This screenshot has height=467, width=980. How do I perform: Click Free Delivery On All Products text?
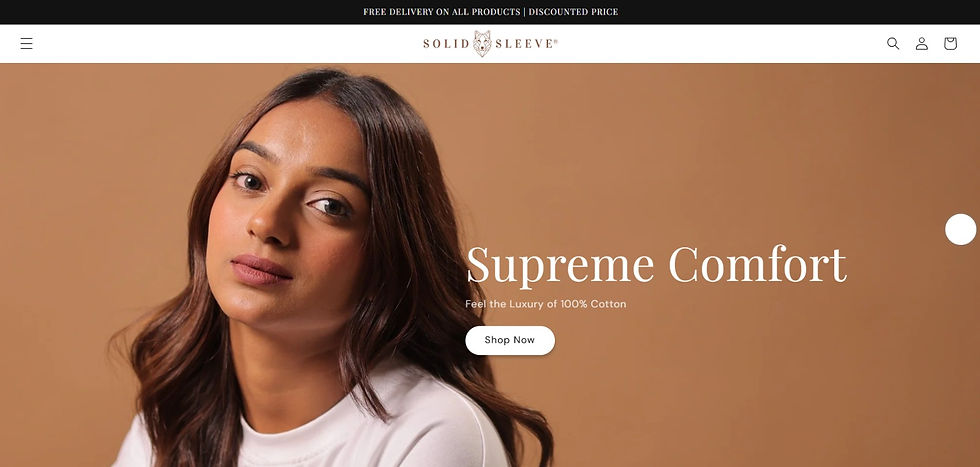point(441,12)
